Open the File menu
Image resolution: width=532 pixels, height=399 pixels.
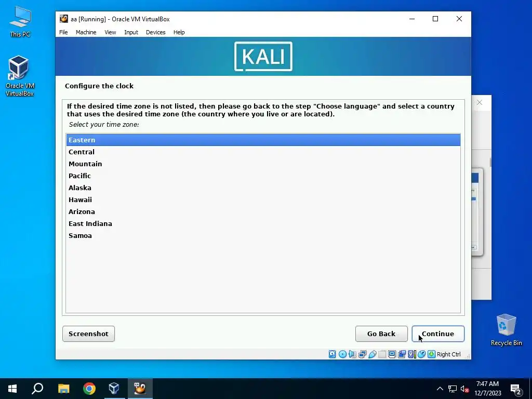pyautogui.click(x=63, y=32)
